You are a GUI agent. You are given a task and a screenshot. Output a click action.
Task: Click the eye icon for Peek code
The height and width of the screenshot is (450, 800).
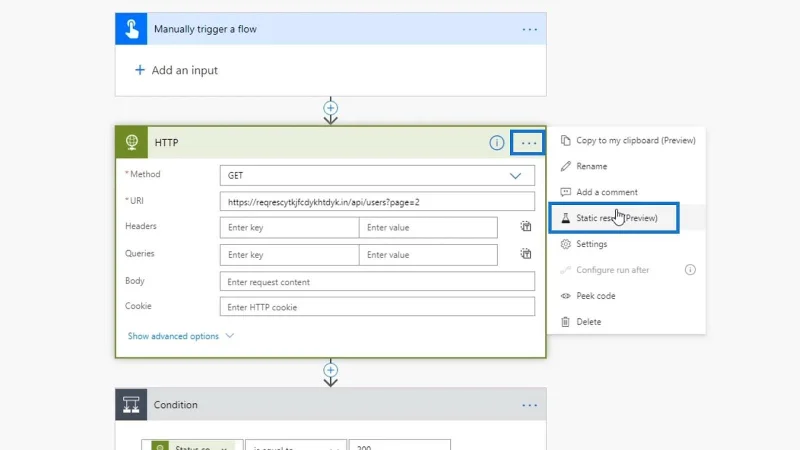point(565,296)
